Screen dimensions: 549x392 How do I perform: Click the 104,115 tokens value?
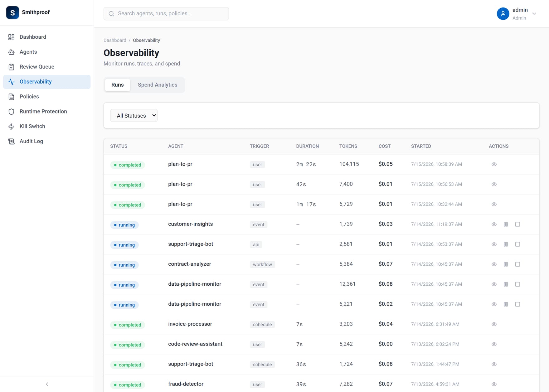[x=349, y=164]
